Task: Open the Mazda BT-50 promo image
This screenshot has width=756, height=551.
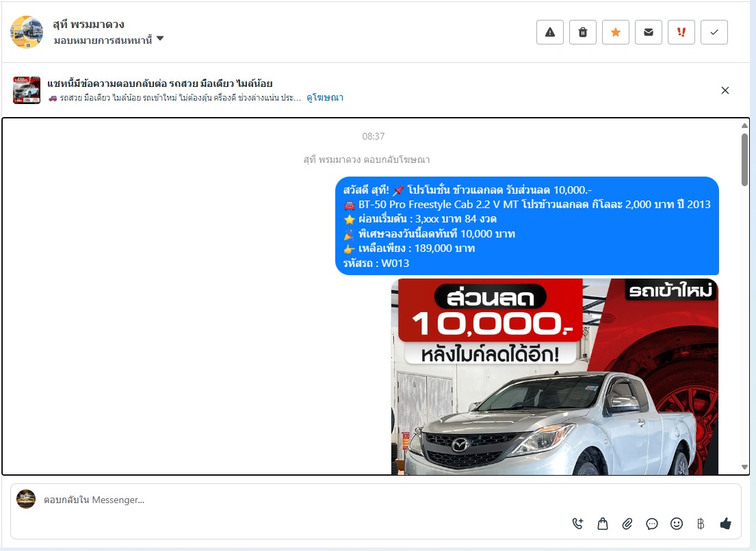Action: [x=554, y=376]
